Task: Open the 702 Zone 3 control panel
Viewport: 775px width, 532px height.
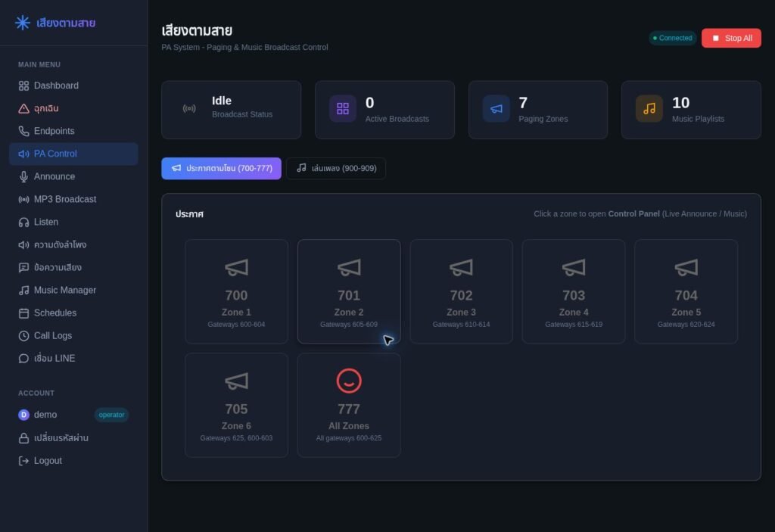Action: [461, 291]
